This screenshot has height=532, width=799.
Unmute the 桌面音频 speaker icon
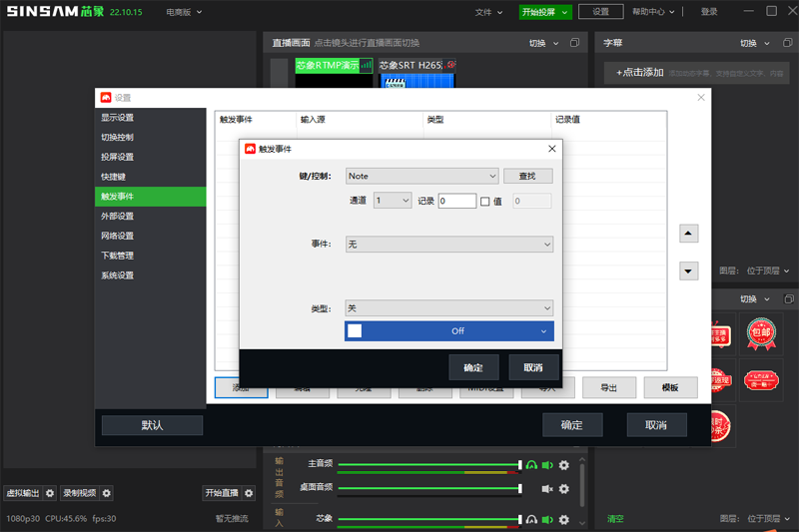(547, 489)
